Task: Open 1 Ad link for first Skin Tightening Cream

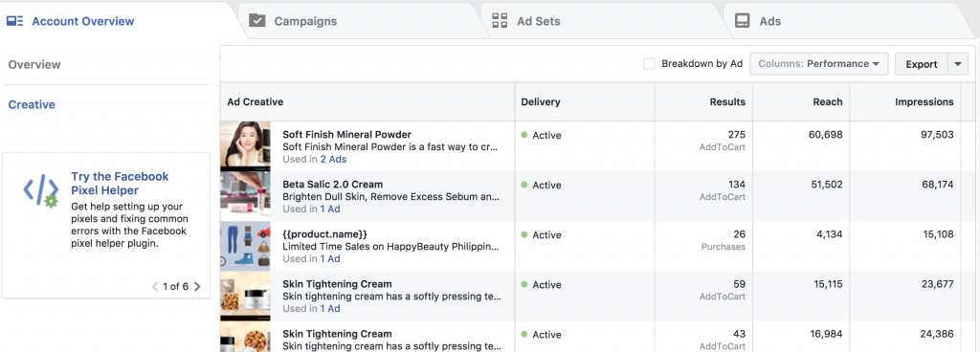Action: tap(330, 308)
